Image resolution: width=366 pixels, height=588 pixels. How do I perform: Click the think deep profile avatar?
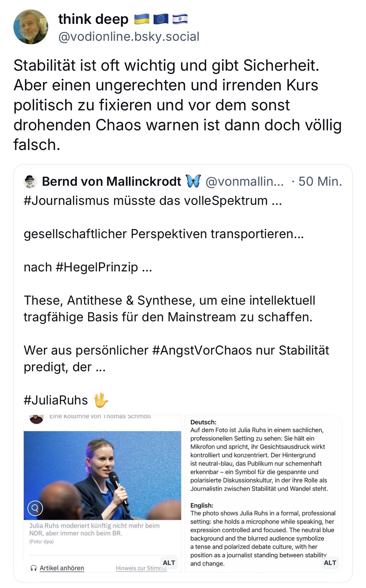[31, 27]
